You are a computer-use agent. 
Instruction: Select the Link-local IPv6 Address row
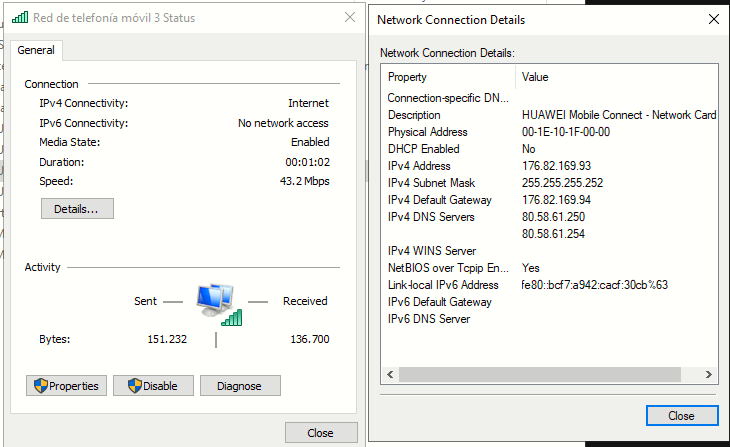(x=549, y=284)
